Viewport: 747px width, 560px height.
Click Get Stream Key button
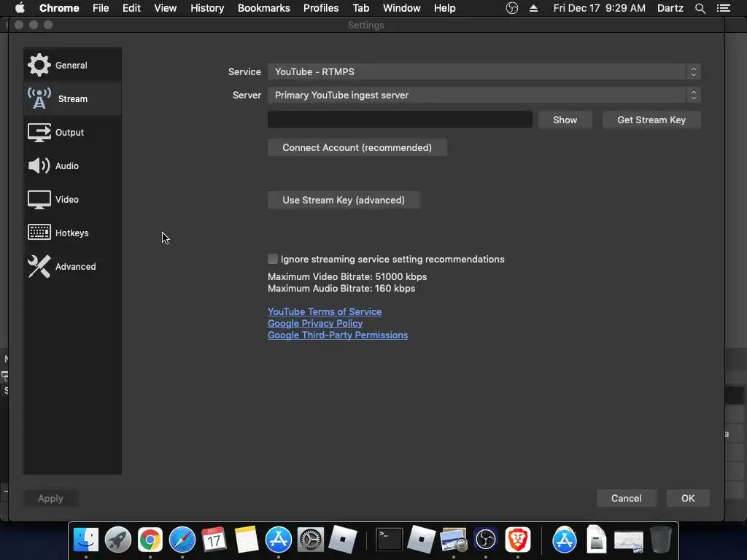[651, 120]
